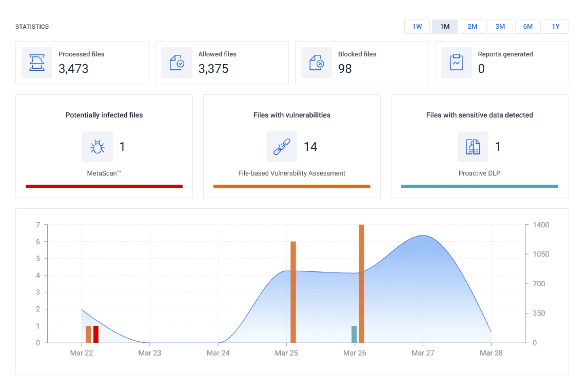Click the MetaScan bug icon

pyautogui.click(x=97, y=147)
